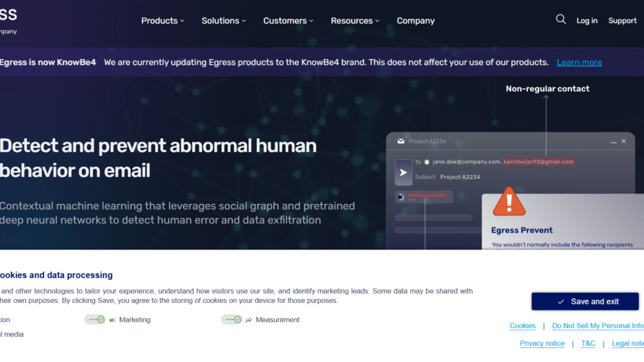Open the site search magnifier icon

point(561,20)
